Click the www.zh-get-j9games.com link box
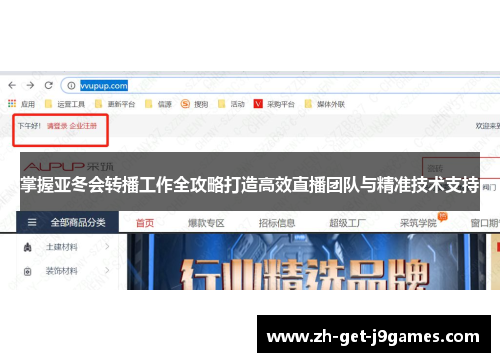The width and height of the screenshot is (500, 362). 374,334
